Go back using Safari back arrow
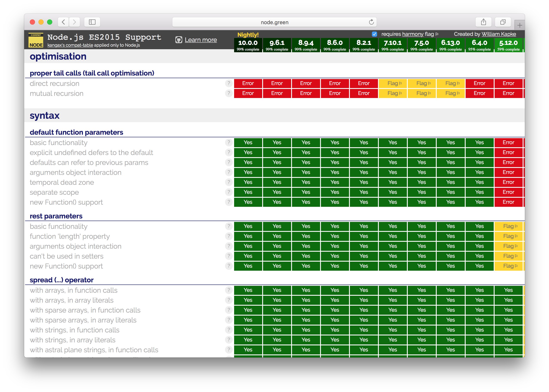The height and width of the screenshot is (392, 549). click(63, 22)
